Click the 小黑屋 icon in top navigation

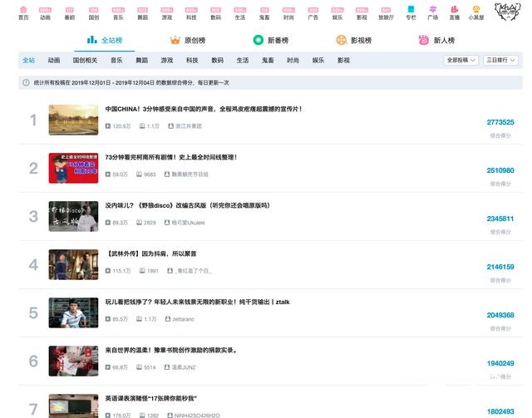click(476, 11)
